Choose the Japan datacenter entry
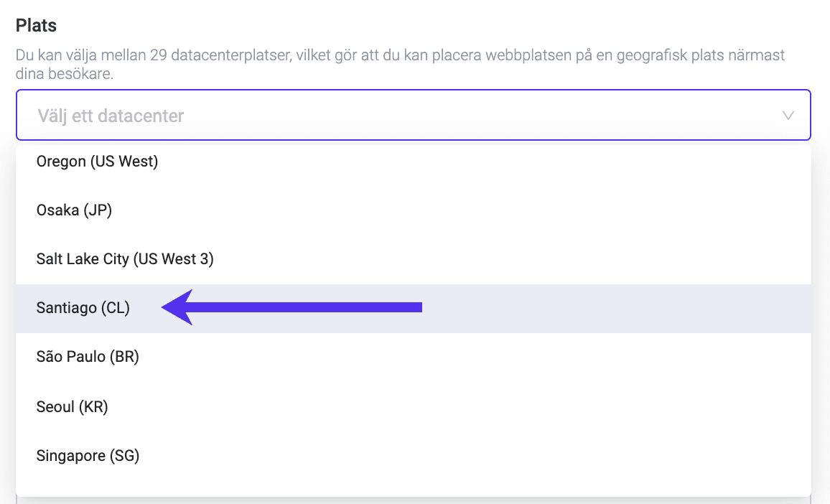 pos(74,210)
